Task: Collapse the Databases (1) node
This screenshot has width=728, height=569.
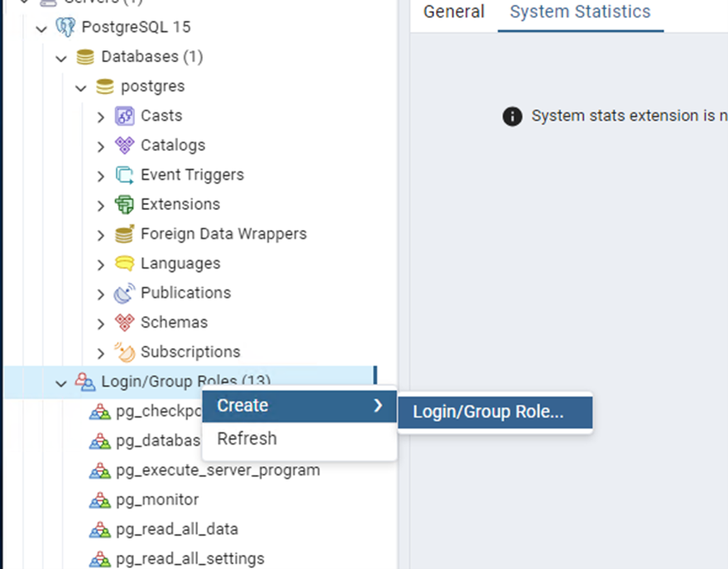Action: [61, 58]
